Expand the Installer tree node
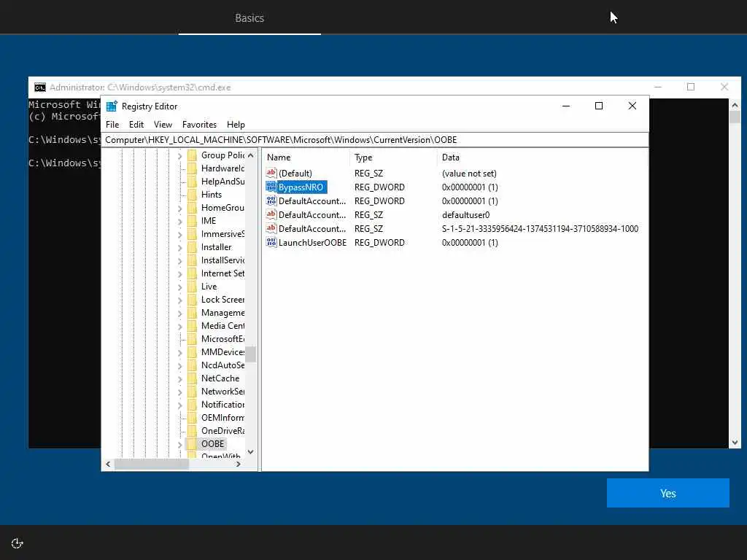Screen dimensions: 747x560 179,248
